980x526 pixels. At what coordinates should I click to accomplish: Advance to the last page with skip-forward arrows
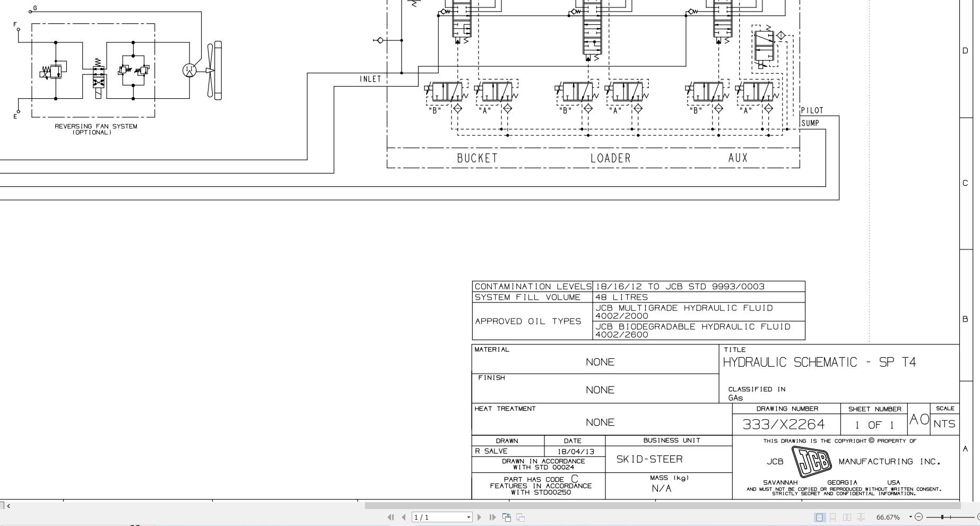coord(492,517)
